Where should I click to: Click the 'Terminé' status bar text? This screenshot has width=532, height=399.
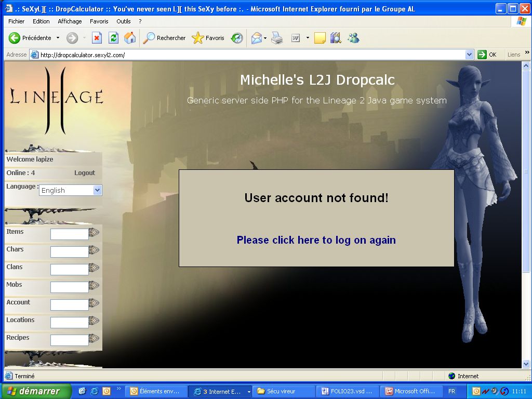24,376
